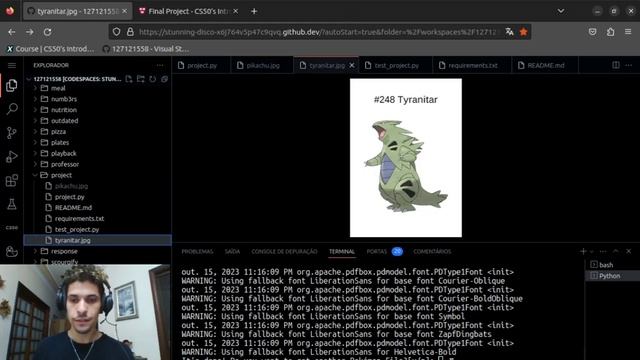Click the New File icon in explorer
Screen dimensions: 640x360
[x=129, y=79]
